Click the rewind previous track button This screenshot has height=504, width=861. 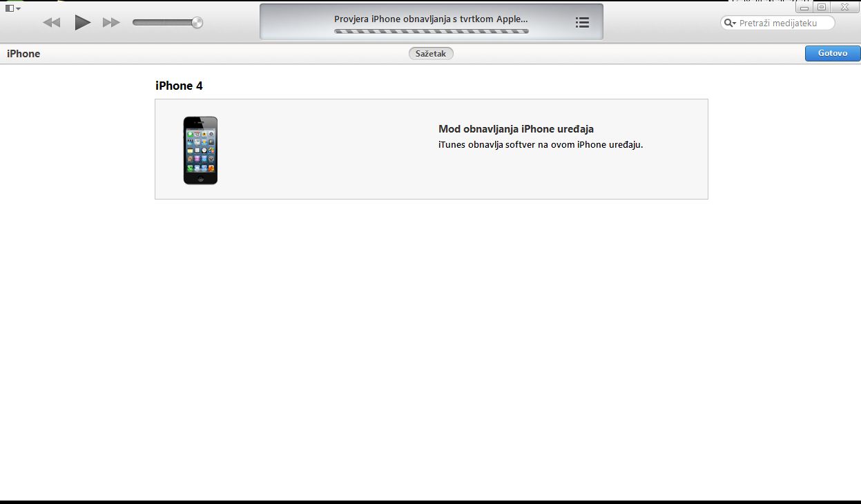point(52,23)
